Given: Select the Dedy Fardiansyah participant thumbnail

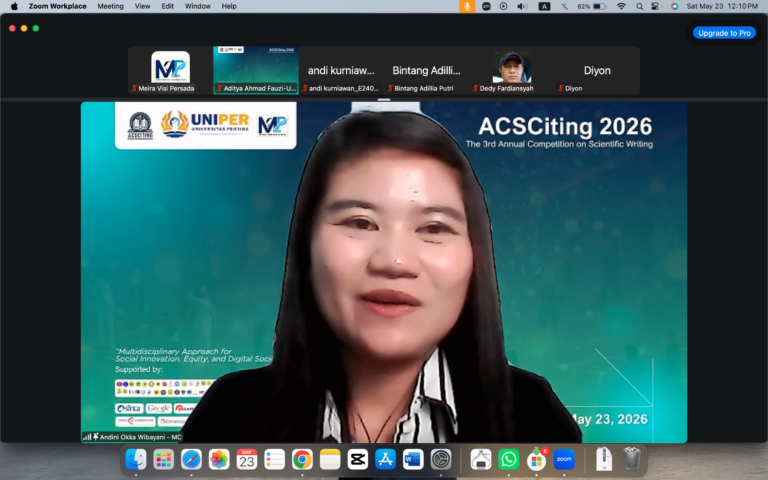Looking at the screenshot, I should [x=512, y=70].
